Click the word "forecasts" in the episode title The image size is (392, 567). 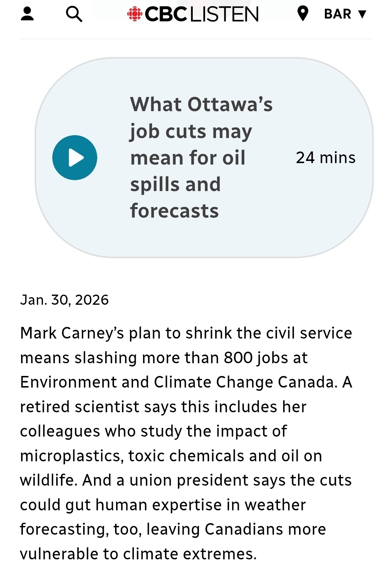[x=174, y=211]
